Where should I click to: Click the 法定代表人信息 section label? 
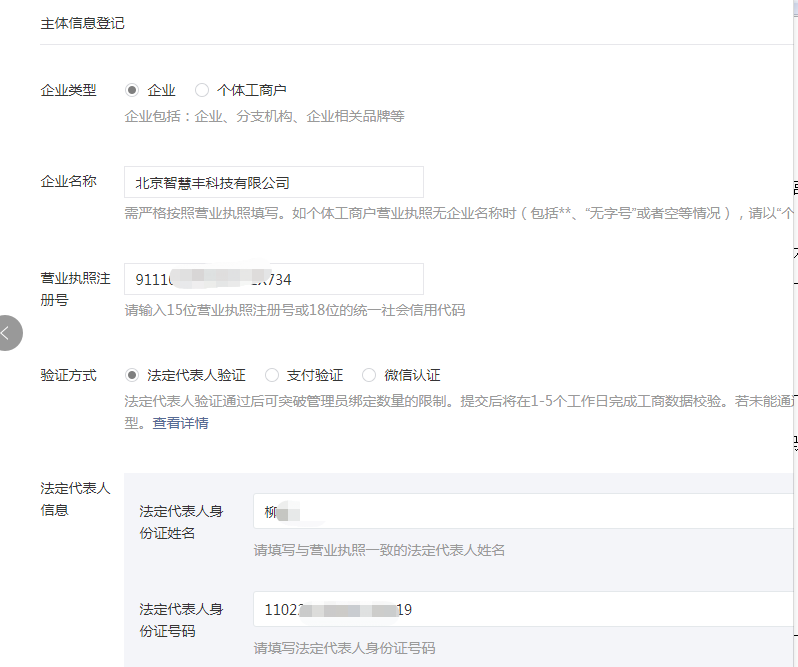75,499
